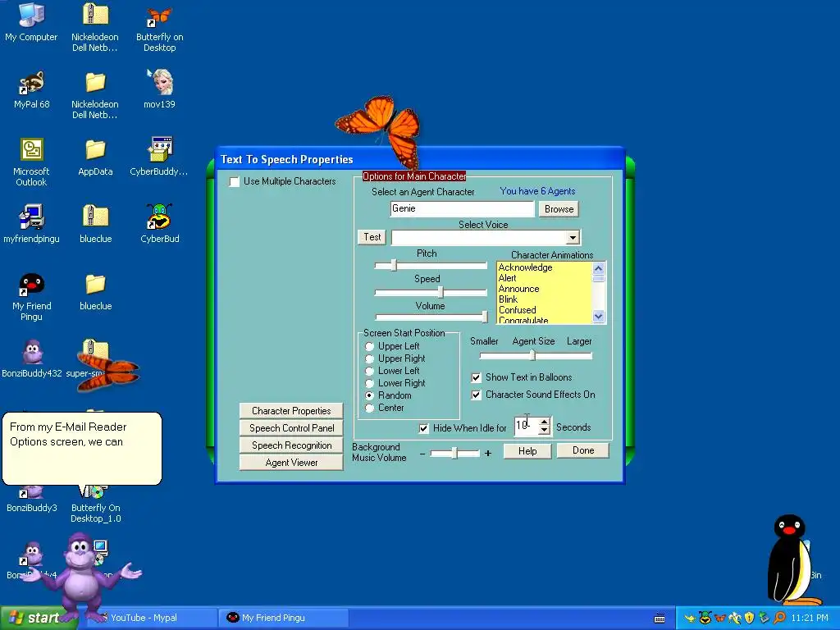840x630 pixels.
Task: Open the genie lamp tray icon
Action: pos(689,619)
